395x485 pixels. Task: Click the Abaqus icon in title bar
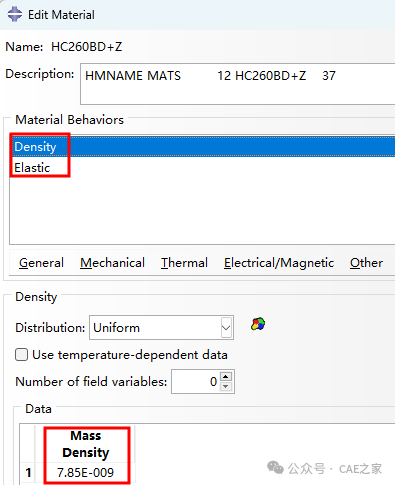click(15, 14)
